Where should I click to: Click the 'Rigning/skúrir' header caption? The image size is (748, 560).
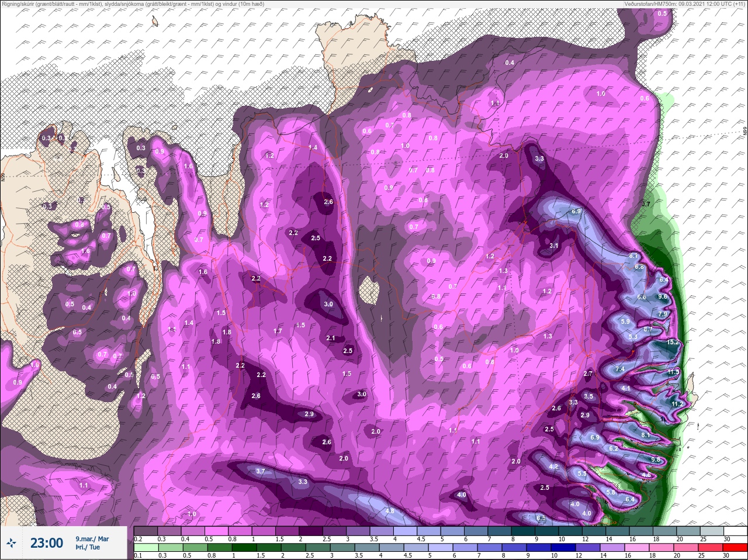18,4
